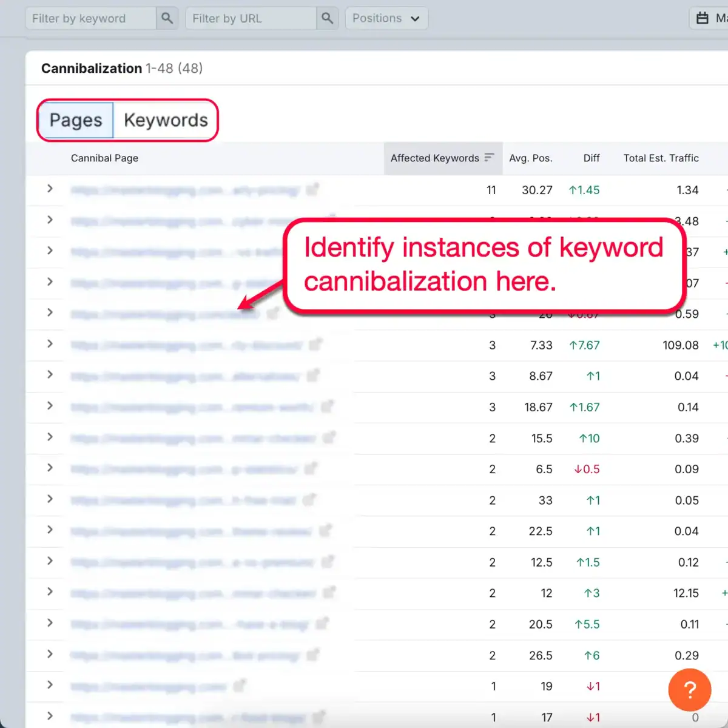
Task: Open external link icon in the 30.27 row
Action: [312, 189]
